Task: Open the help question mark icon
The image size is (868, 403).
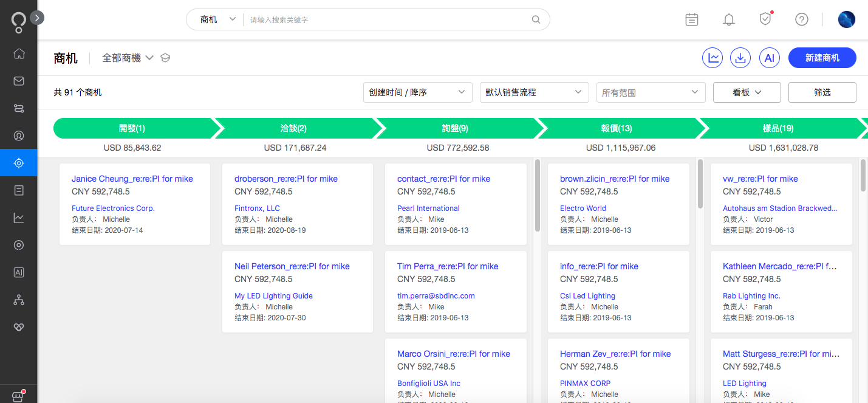Action: (802, 19)
